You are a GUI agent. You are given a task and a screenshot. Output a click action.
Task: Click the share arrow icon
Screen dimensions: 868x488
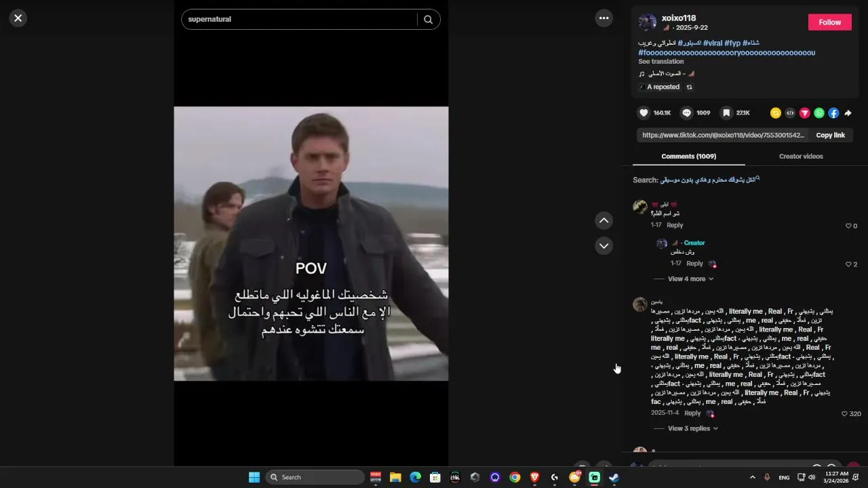848,113
